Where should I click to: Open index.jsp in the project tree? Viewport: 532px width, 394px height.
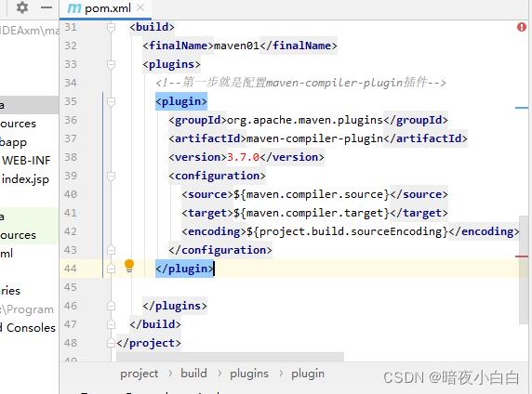[x=25, y=179]
